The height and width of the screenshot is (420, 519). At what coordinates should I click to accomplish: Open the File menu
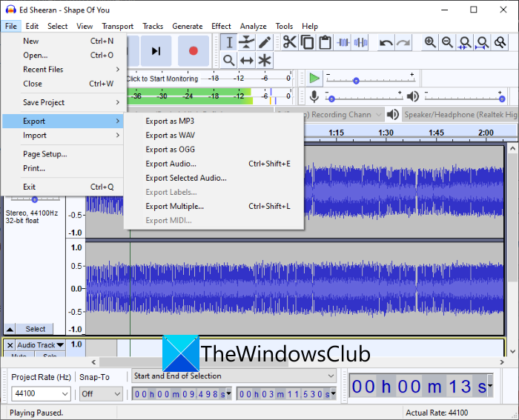11,26
